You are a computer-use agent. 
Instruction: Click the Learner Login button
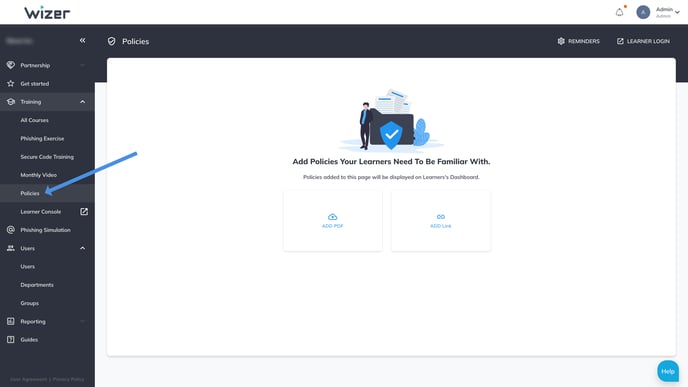click(x=643, y=41)
